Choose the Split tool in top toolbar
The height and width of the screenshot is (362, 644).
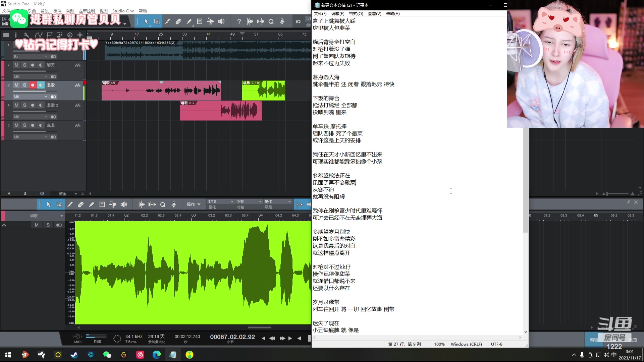(x=167, y=21)
